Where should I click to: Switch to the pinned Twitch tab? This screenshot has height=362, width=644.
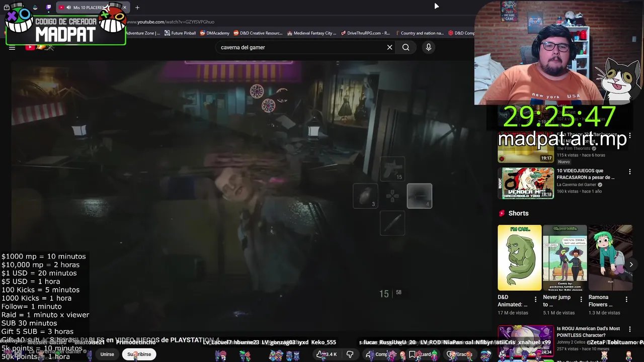[x=48, y=8]
